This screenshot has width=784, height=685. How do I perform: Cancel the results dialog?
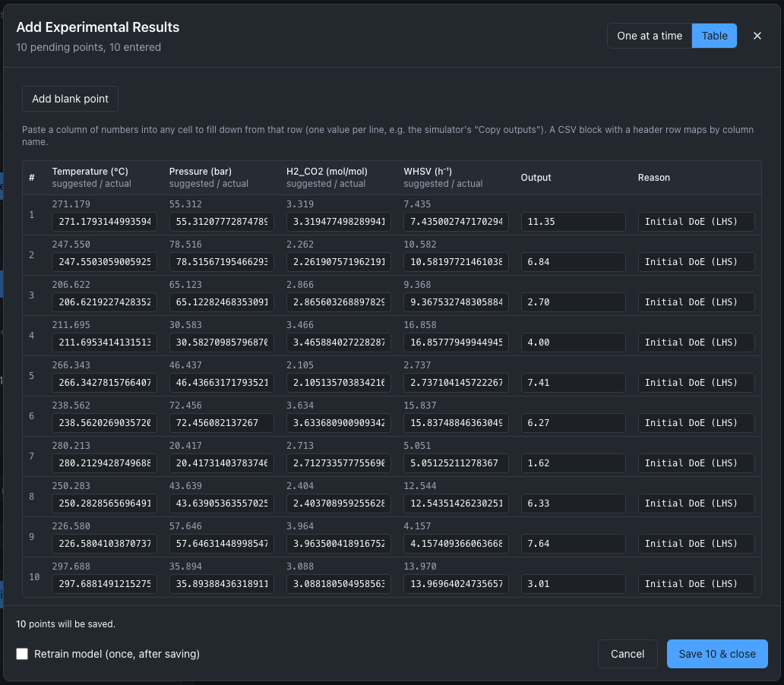point(628,654)
